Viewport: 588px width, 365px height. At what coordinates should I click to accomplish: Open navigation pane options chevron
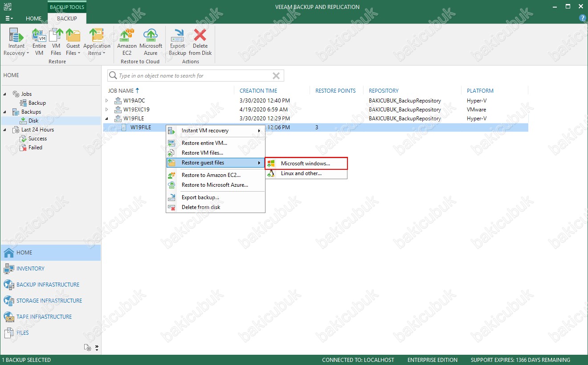pyautogui.click(x=97, y=348)
